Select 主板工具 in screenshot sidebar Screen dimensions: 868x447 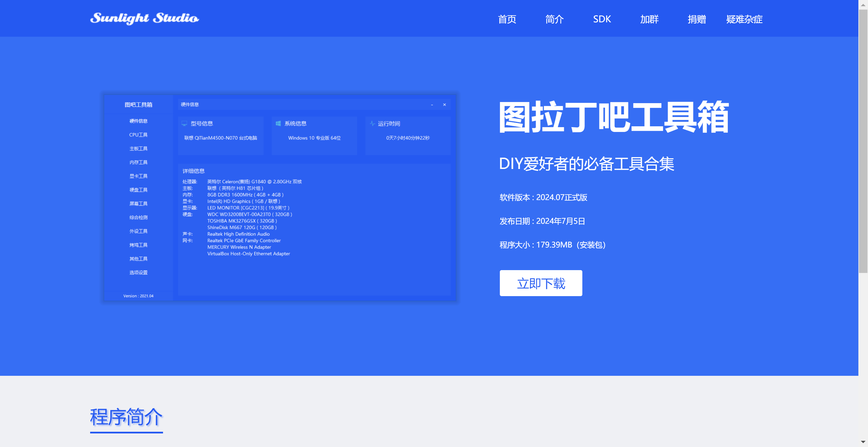[138, 149]
